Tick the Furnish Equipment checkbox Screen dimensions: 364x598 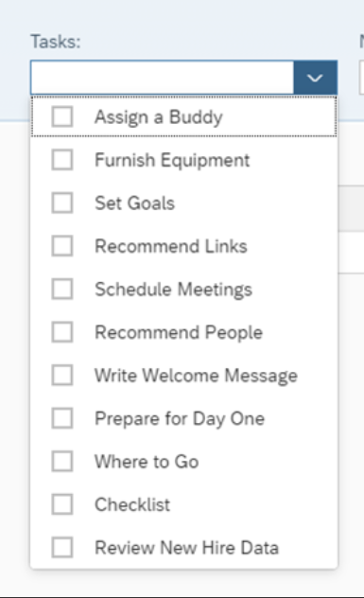point(62,160)
